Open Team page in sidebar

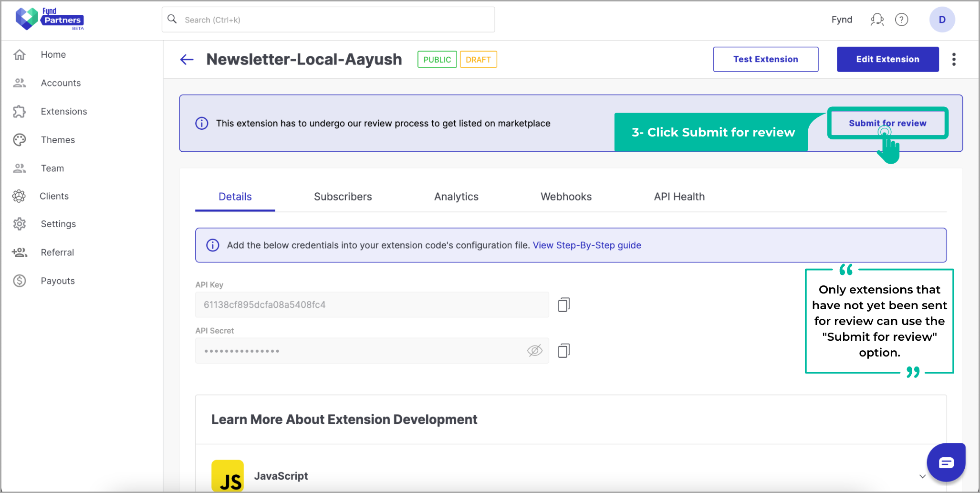pos(52,168)
